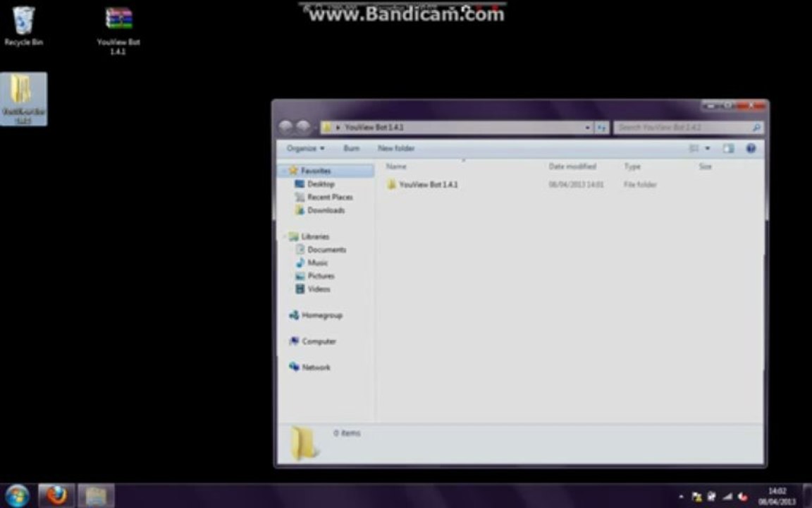Viewport: 812px width, 508px height.
Task: Go back with the Explorer back arrow
Action: tap(285, 127)
